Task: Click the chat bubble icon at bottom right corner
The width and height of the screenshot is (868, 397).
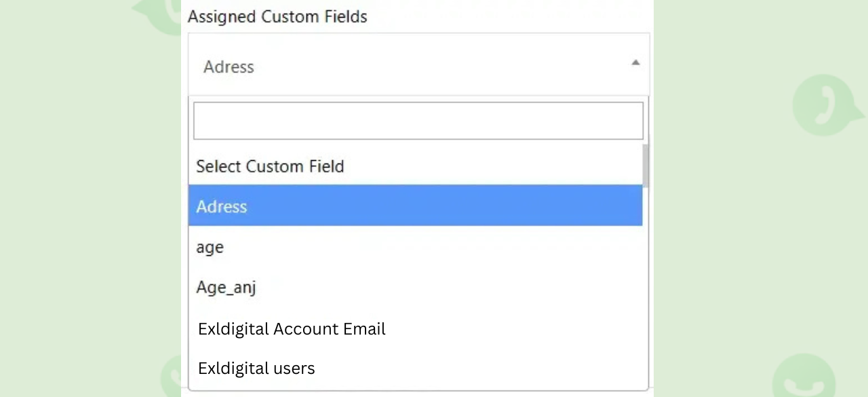Action: (805, 375)
